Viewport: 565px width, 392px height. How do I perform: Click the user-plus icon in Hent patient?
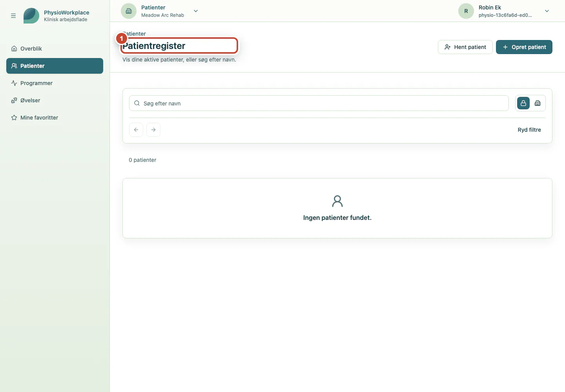(x=448, y=47)
